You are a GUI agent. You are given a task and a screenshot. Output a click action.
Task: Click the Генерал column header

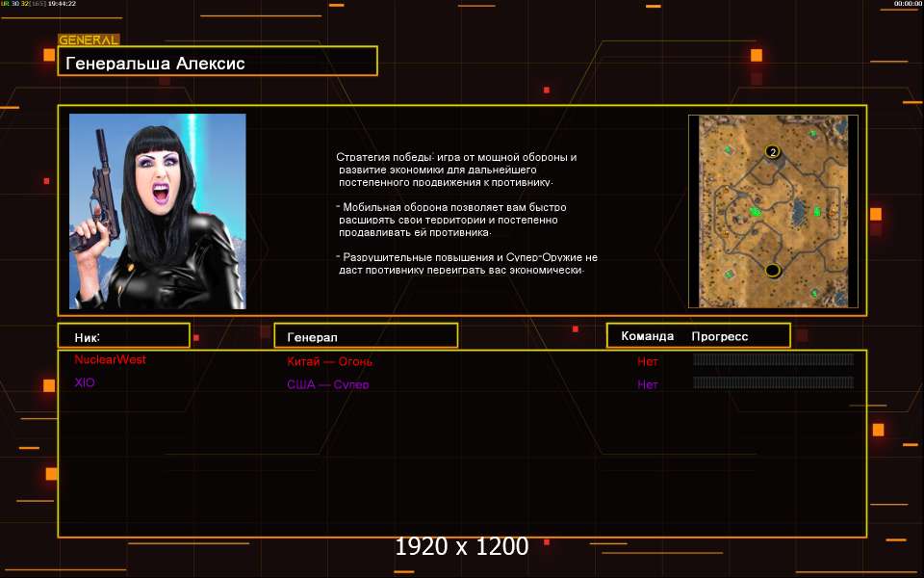click(312, 337)
